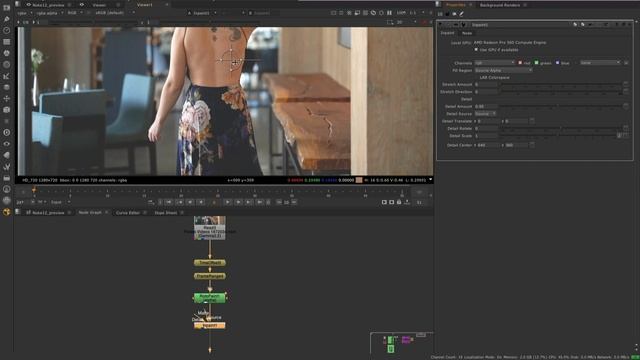Play the timeline backward

(x=201, y=202)
